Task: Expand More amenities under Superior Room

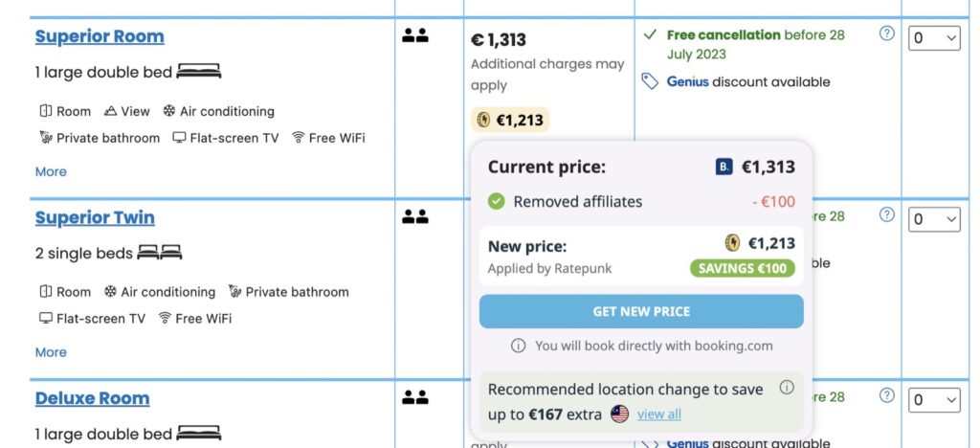Action: point(51,171)
